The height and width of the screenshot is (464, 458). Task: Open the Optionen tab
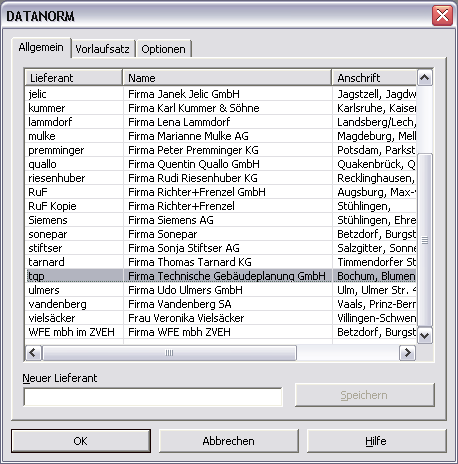(163, 49)
